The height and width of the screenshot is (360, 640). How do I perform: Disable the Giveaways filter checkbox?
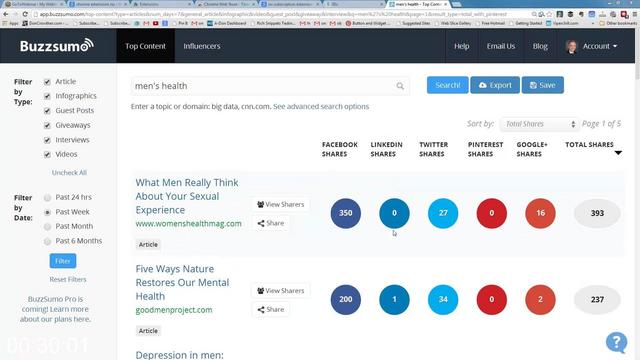[x=47, y=125]
